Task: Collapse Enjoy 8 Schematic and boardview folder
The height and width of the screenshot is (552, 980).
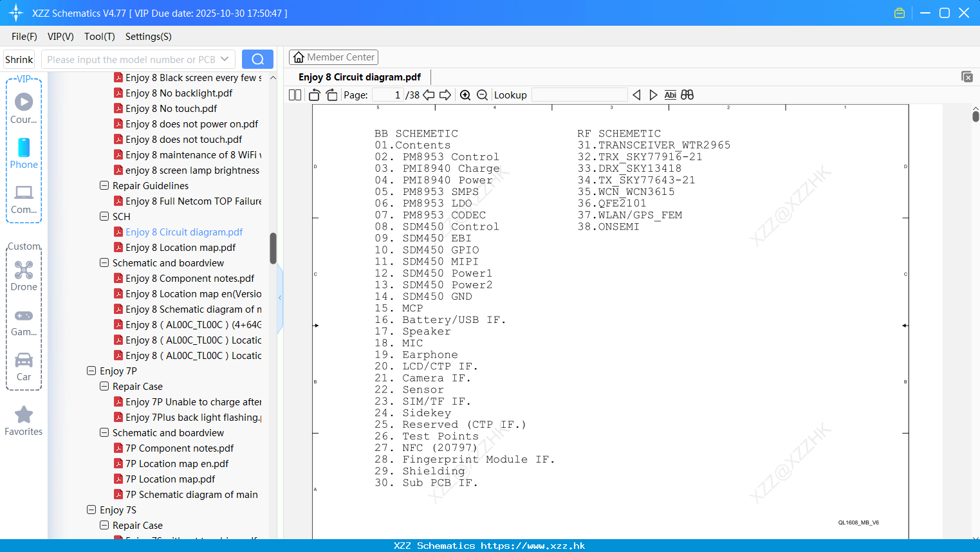Action: coord(104,262)
